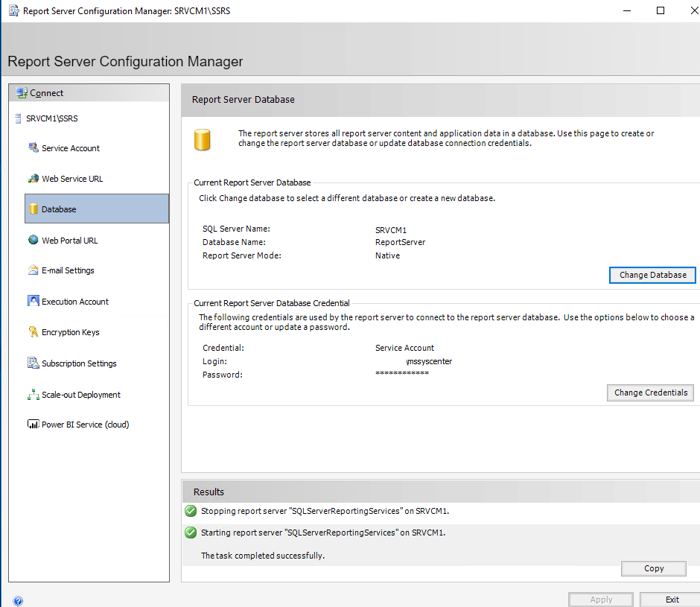Viewport: 700px width, 607px height.
Task: Go to the Web Service URL page
Action: point(72,179)
